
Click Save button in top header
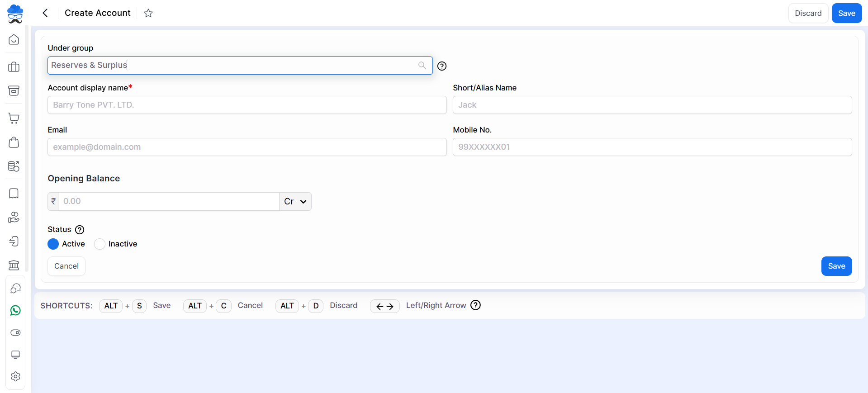coord(847,13)
